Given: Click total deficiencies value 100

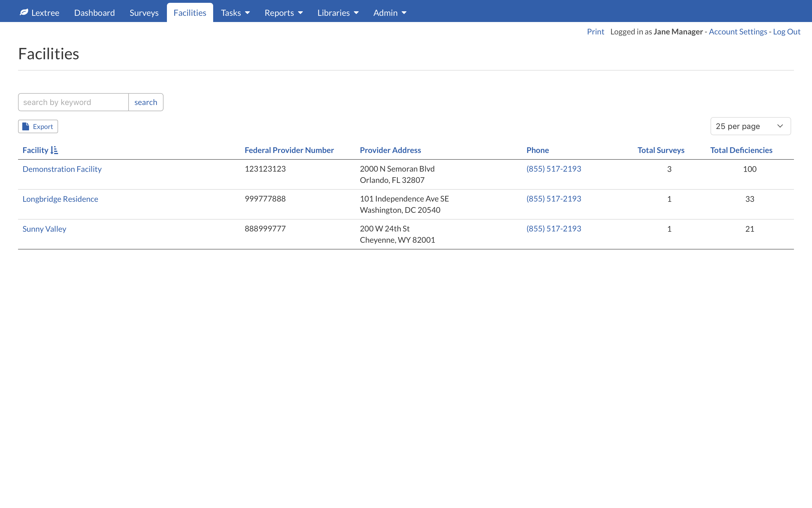Looking at the screenshot, I should pyautogui.click(x=750, y=169).
